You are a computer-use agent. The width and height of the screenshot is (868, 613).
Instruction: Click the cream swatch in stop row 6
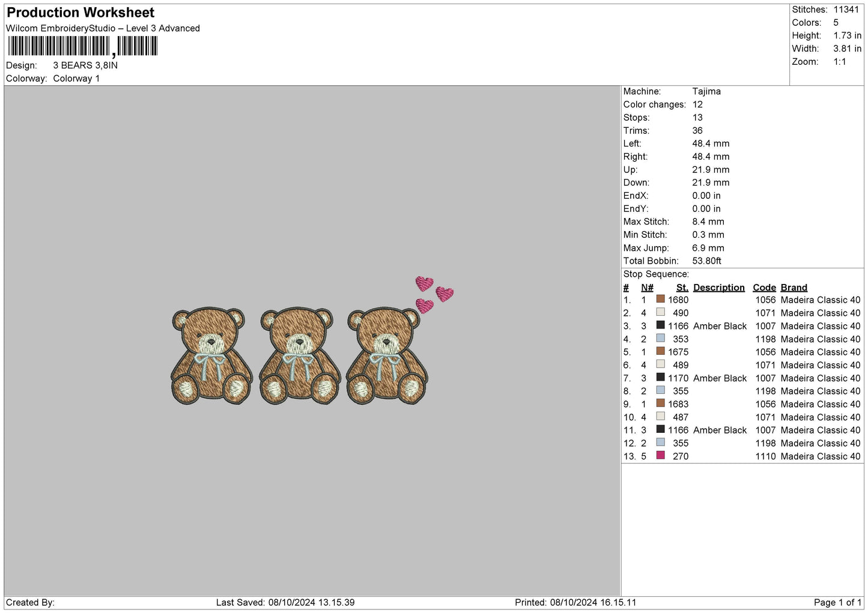(661, 364)
